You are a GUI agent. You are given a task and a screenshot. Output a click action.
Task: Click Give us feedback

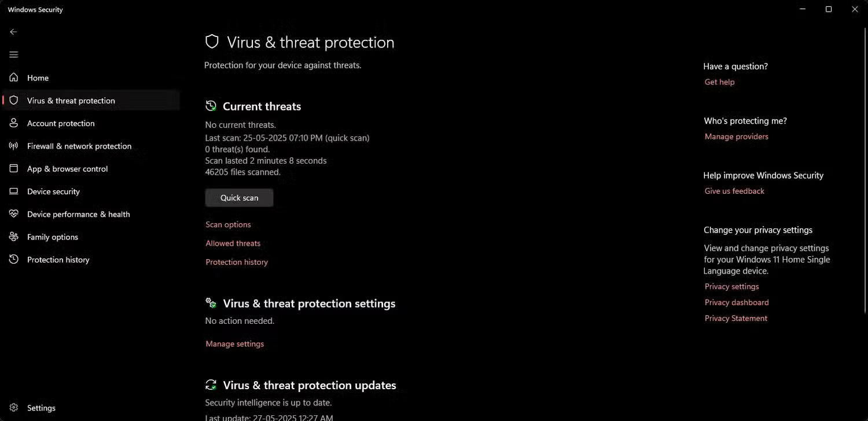(x=734, y=191)
